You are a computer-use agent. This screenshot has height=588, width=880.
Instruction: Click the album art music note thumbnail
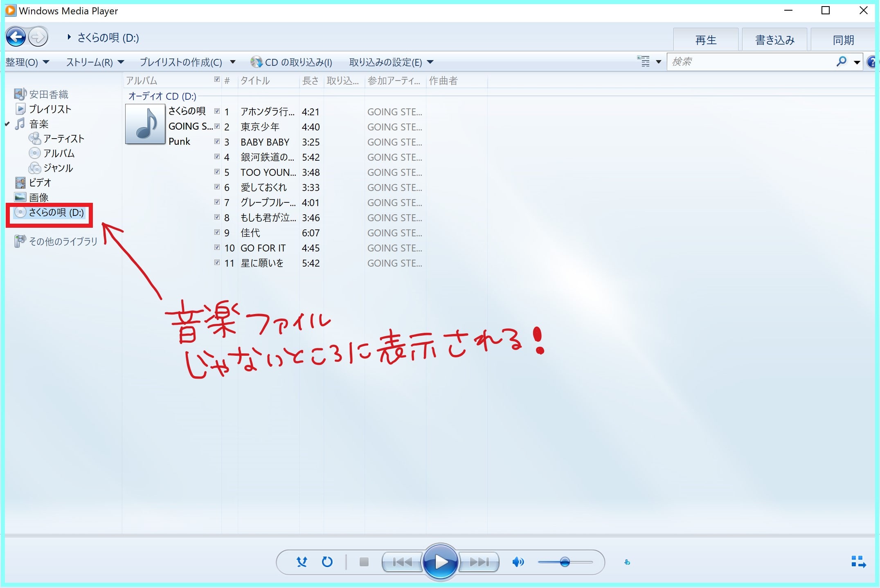click(x=145, y=124)
